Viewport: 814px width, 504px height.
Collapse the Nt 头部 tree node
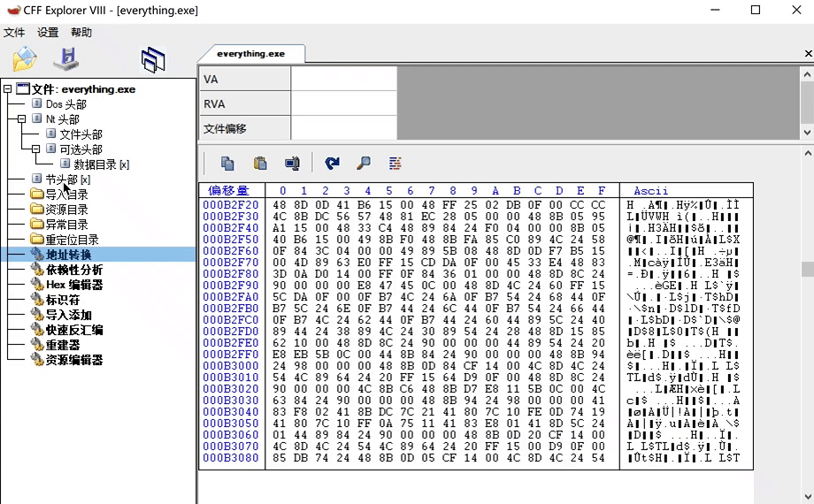[x=22, y=119]
